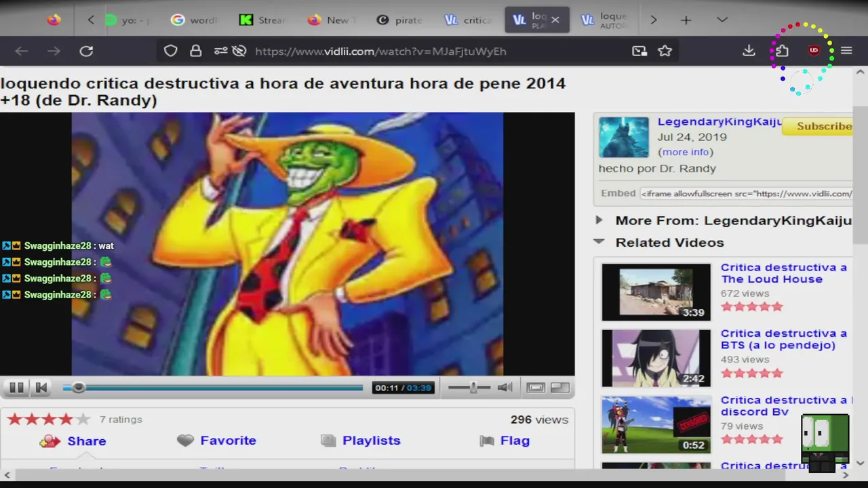Image resolution: width=868 pixels, height=488 pixels.
Task: Select the embed iframe code field
Action: [746, 194]
